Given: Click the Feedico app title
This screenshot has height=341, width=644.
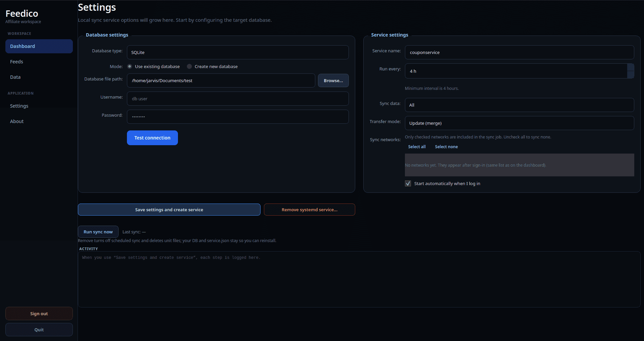Looking at the screenshot, I should 22,13.
